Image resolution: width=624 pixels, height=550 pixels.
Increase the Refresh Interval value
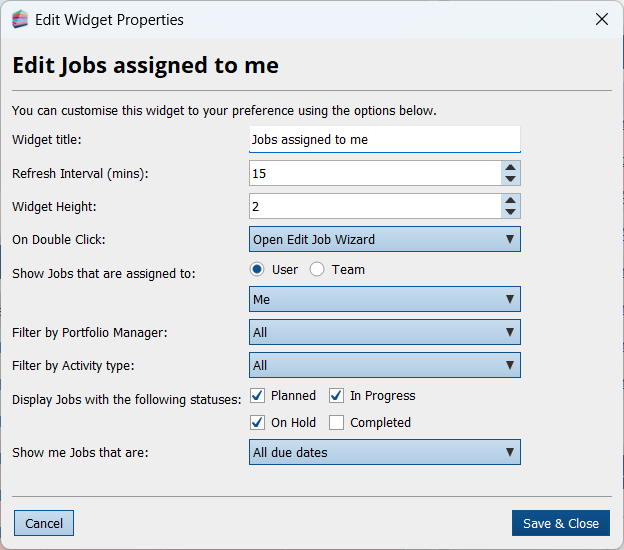510,168
